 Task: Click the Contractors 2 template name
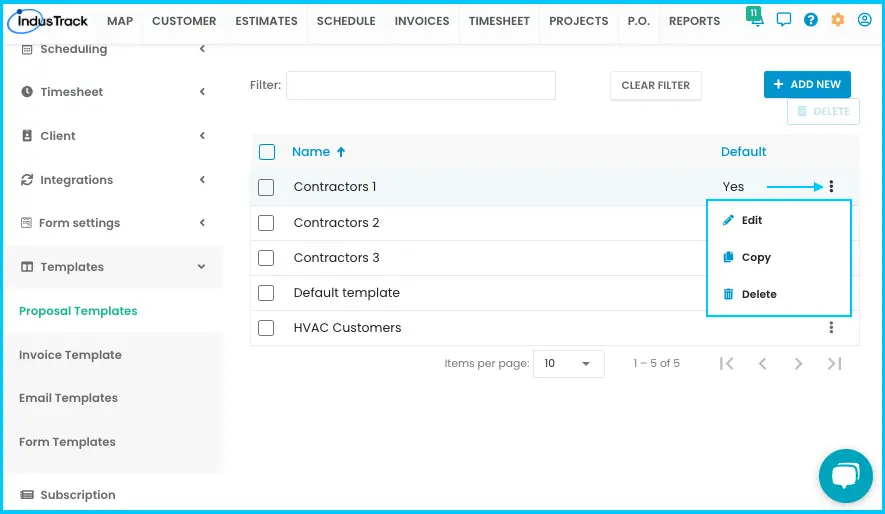pyautogui.click(x=336, y=223)
